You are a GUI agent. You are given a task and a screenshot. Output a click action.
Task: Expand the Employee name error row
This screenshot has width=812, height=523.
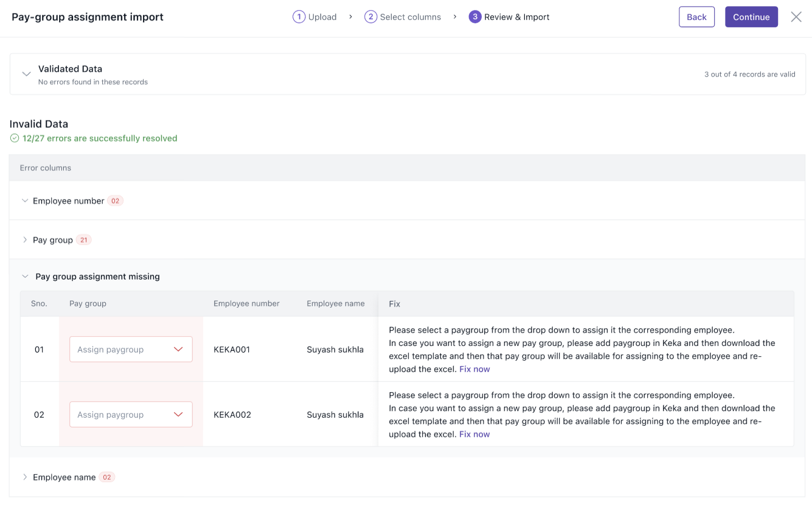[x=25, y=477]
